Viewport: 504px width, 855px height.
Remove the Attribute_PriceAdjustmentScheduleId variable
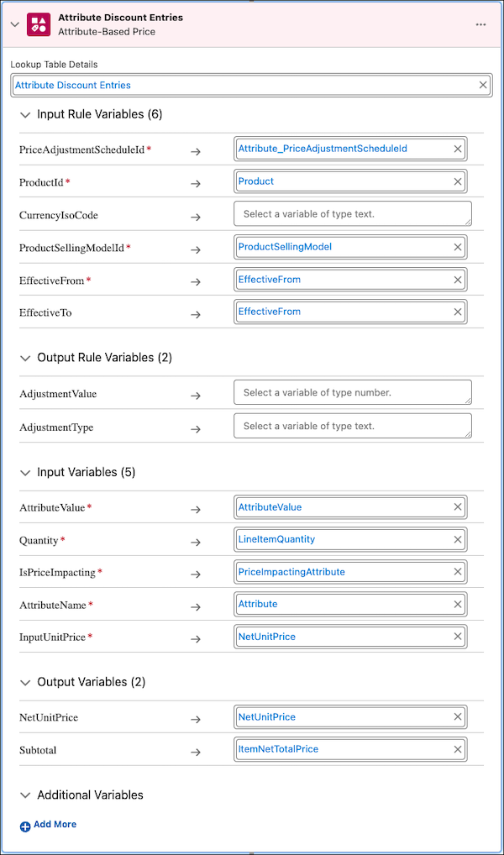pos(458,149)
